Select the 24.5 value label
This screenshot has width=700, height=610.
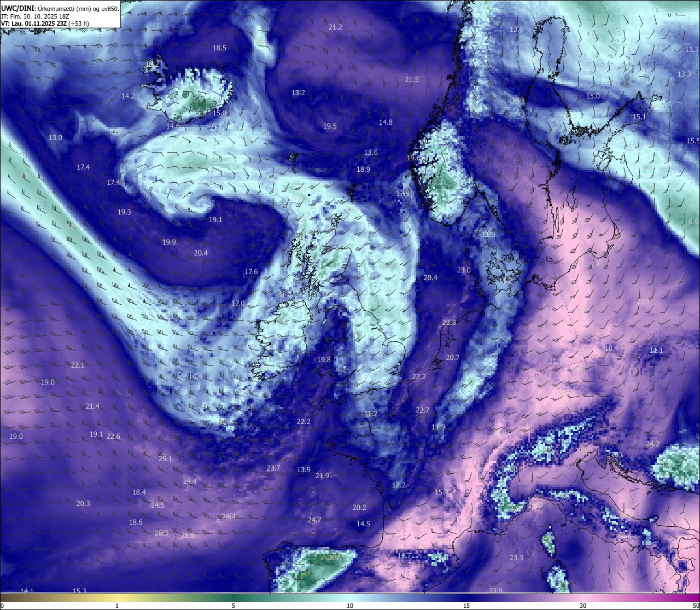point(157,506)
